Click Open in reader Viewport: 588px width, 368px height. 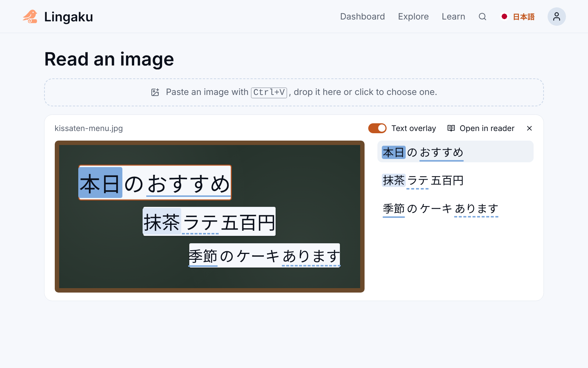click(481, 128)
